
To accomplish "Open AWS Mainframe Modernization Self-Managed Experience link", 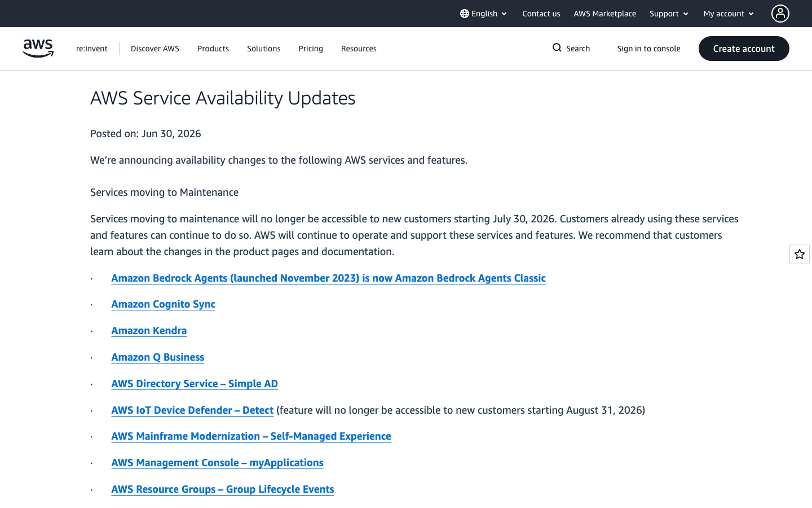I will tap(251, 436).
